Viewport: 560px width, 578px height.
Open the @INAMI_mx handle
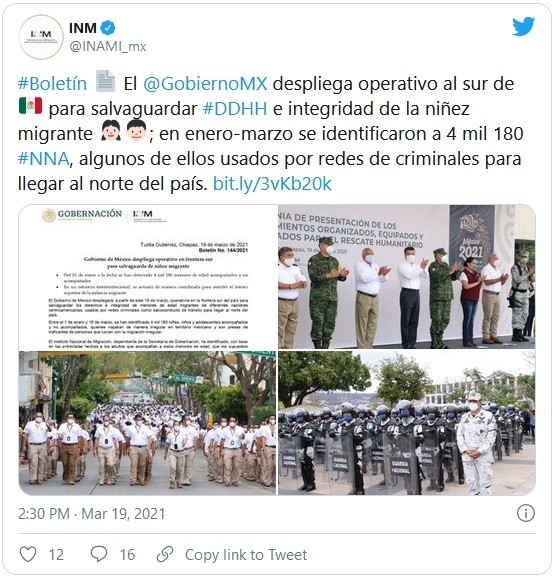coord(108,46)
